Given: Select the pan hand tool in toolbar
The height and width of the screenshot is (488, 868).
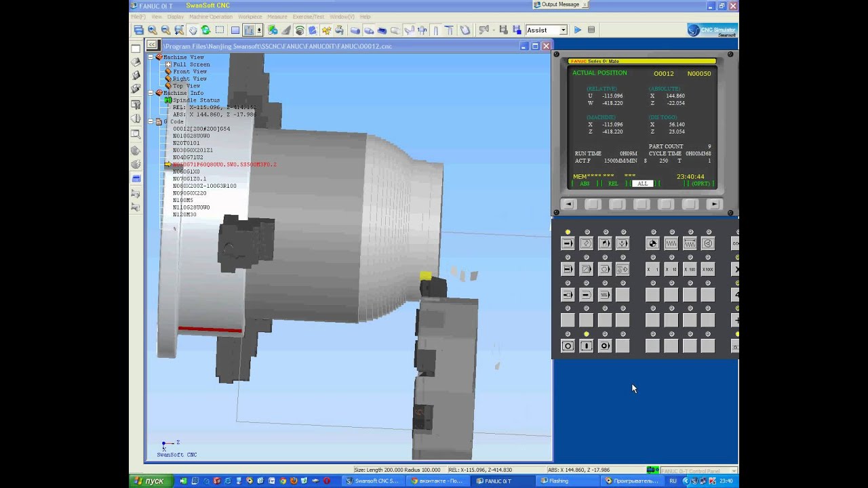Looking at the screenshot, I should (193, 30).
